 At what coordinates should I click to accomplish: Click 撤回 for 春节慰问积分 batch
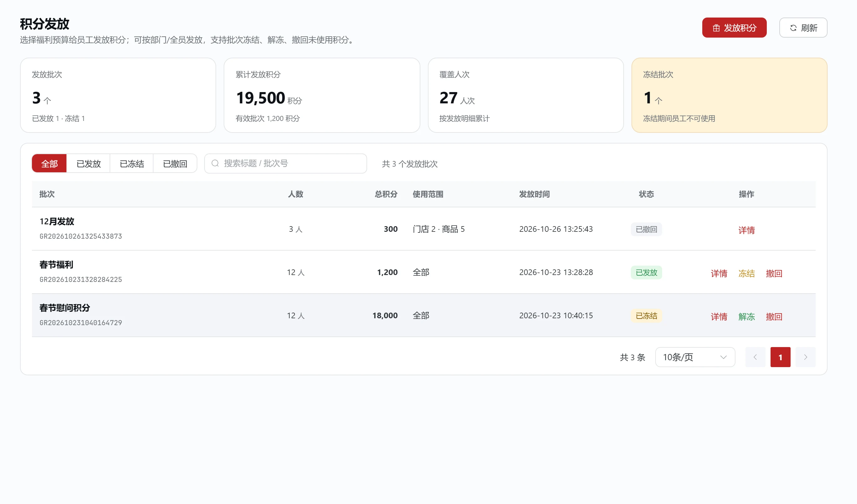pos(774,317)
